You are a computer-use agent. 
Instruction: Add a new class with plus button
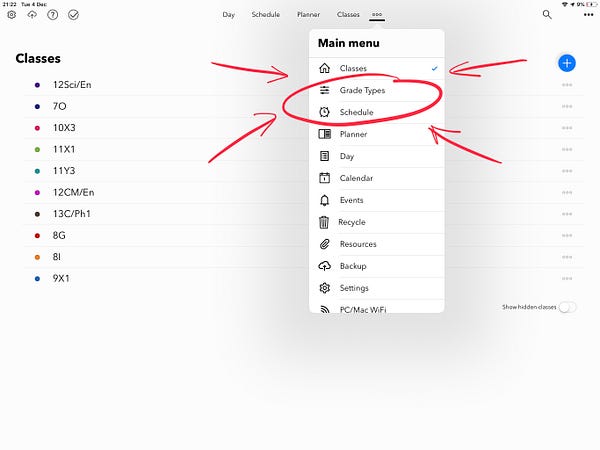point(567,63)
